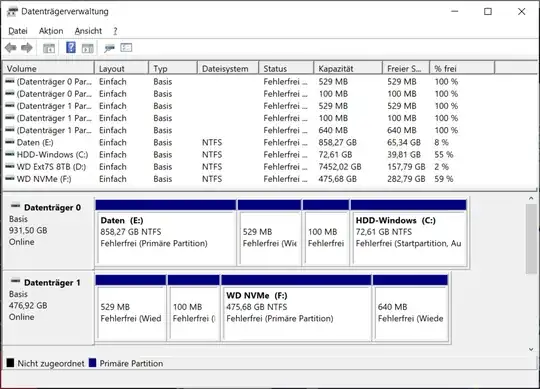Select the 529 MB partition on Datenträger 0
Viewport: 540px width, 389px height.
269,233
